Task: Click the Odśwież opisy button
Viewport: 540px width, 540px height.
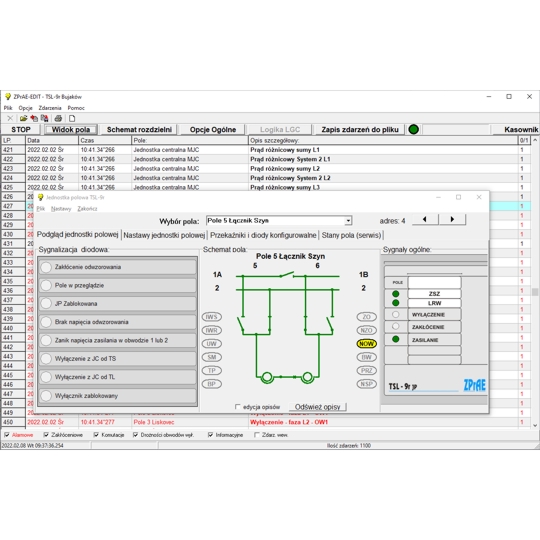Action: [x=317, y=407]
